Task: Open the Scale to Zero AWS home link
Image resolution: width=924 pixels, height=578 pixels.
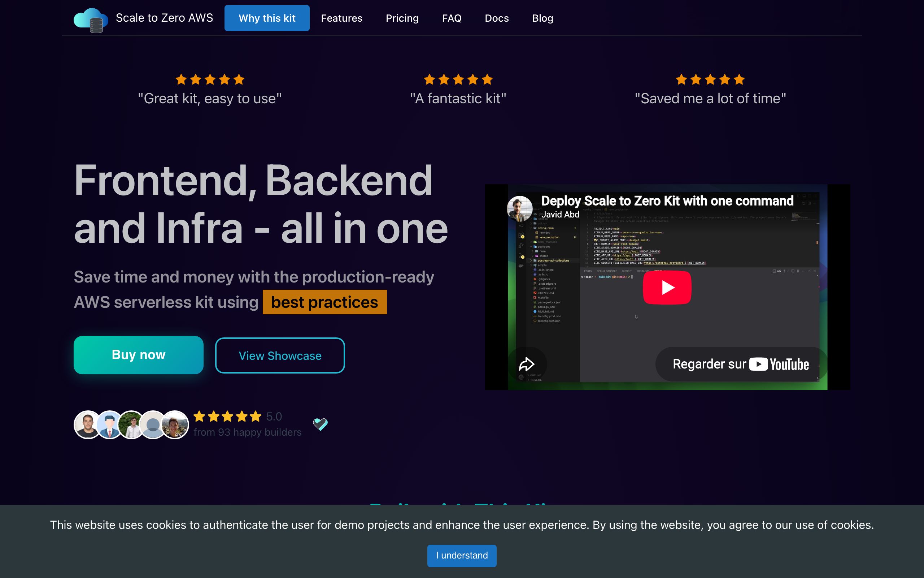Action: (x=164, y=18)
